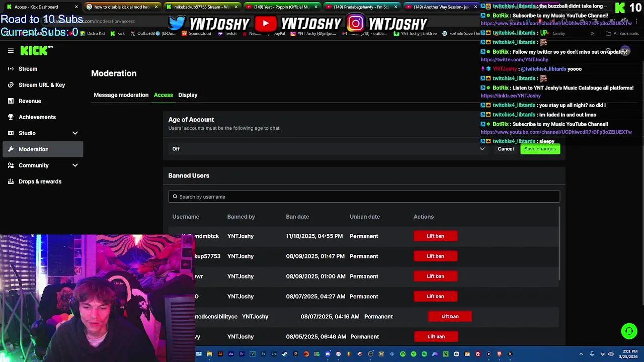The height and width of the screenshot is (362, 644).
Task: Click the Cancel button
Action: 506,149
